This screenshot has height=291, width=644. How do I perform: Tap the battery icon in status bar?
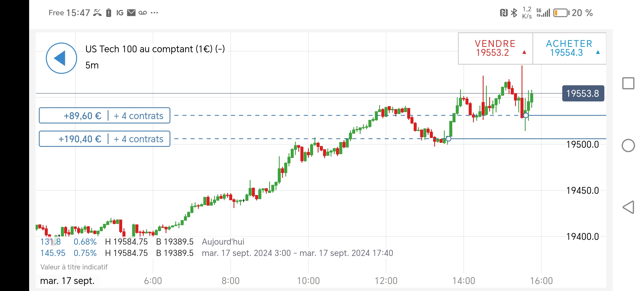[x=561, y=13]
